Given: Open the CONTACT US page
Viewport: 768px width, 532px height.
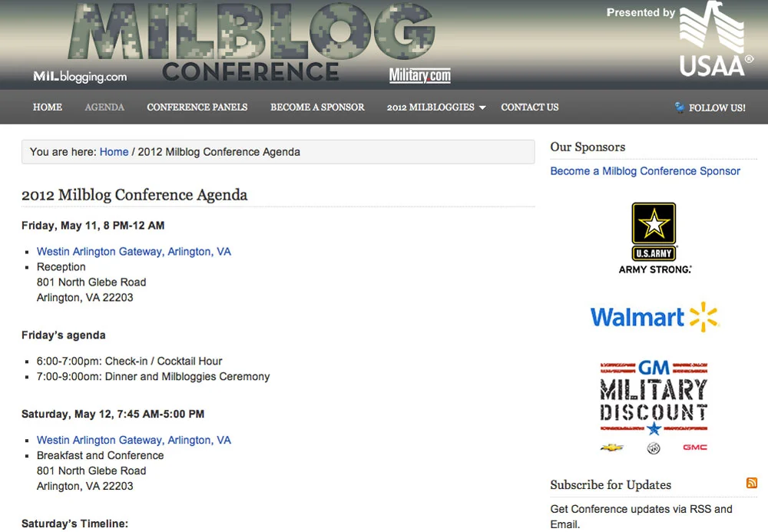Looking at the screenshot, I should (x=529, y=107).
